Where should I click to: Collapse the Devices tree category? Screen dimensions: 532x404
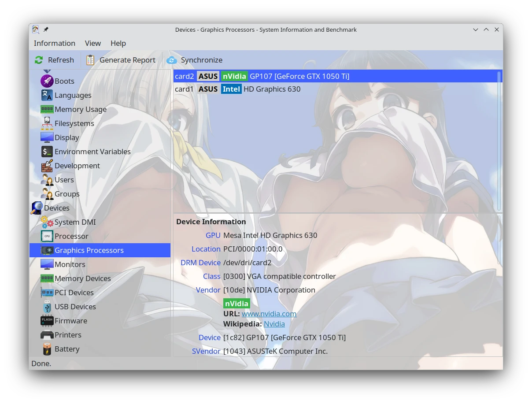point(37,208)
